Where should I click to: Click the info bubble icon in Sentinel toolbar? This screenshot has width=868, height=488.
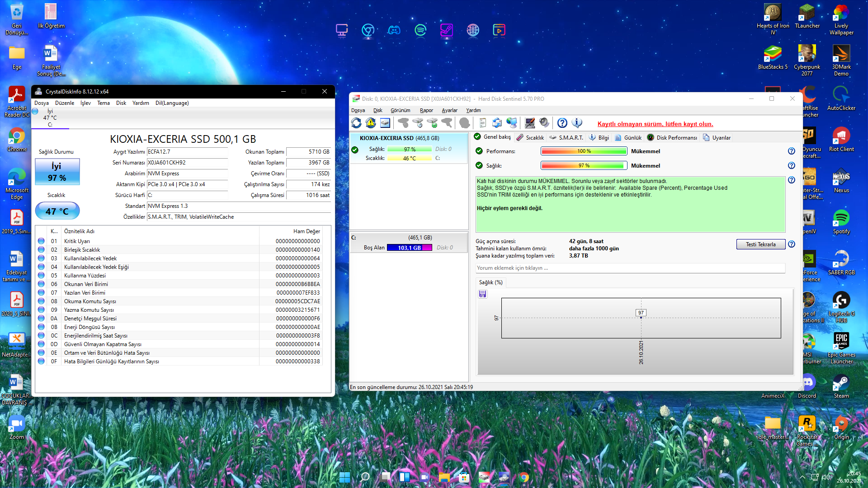pyautogui.click(x=577, y=123)
